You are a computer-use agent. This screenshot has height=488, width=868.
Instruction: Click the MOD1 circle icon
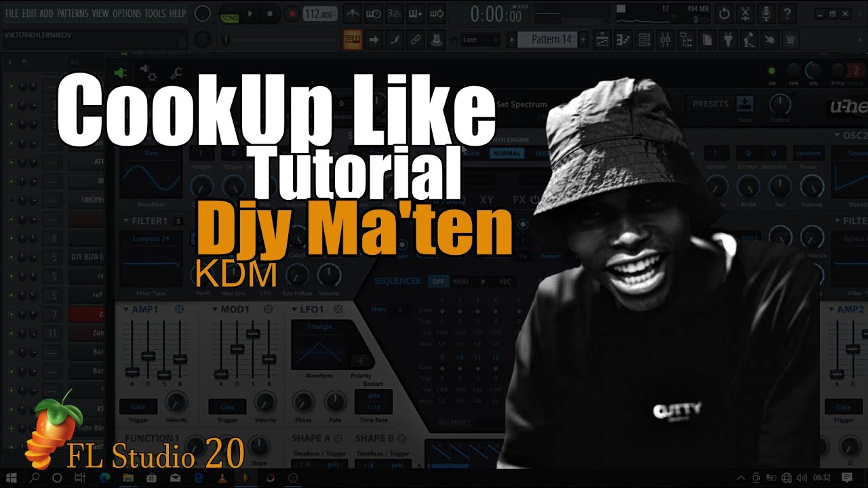pos(268,309)
